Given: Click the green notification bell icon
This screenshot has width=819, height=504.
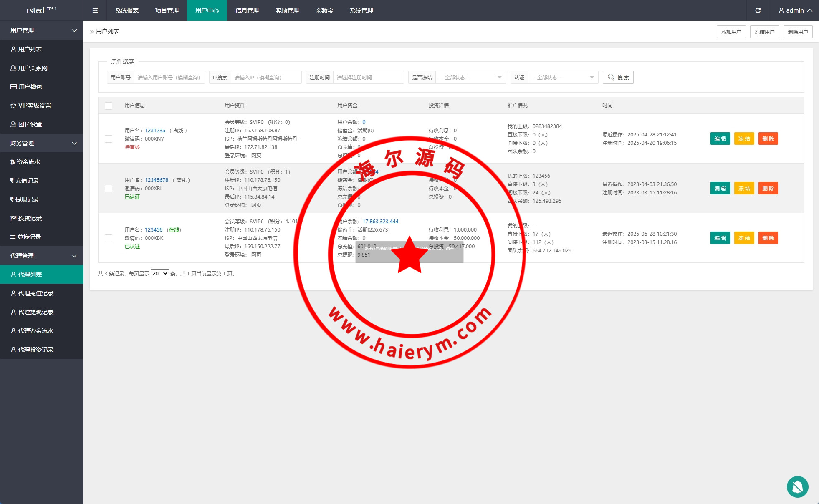Looking at the screenshot, I should point(797,486).
